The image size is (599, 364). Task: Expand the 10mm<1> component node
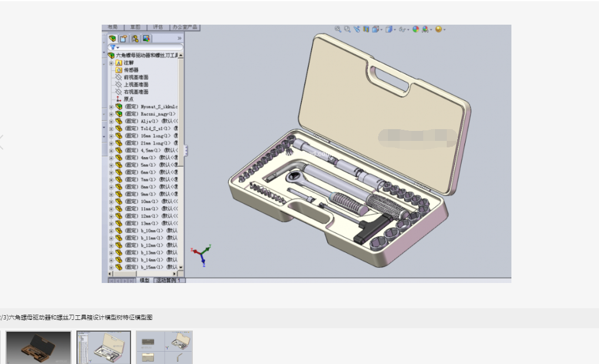(x=111, y=201)
